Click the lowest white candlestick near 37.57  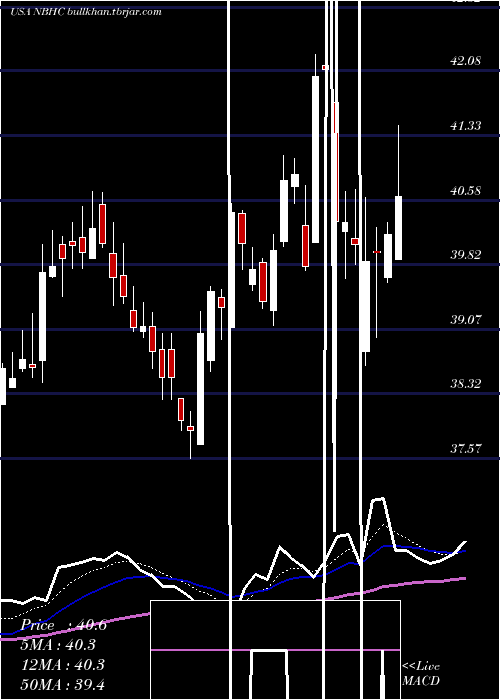(200, 388)
